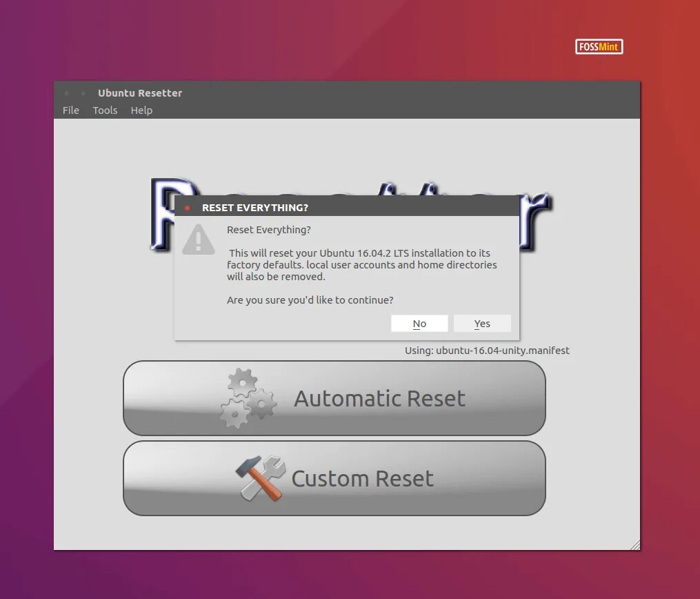
Task: Click the FOSSMint logo badge
Action: 599,47
